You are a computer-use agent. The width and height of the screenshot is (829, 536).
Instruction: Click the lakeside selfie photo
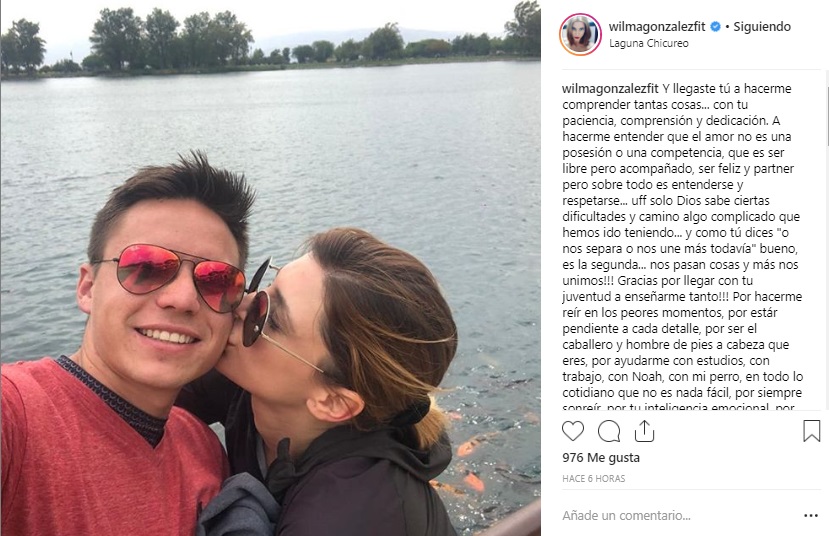pos(270,268)
